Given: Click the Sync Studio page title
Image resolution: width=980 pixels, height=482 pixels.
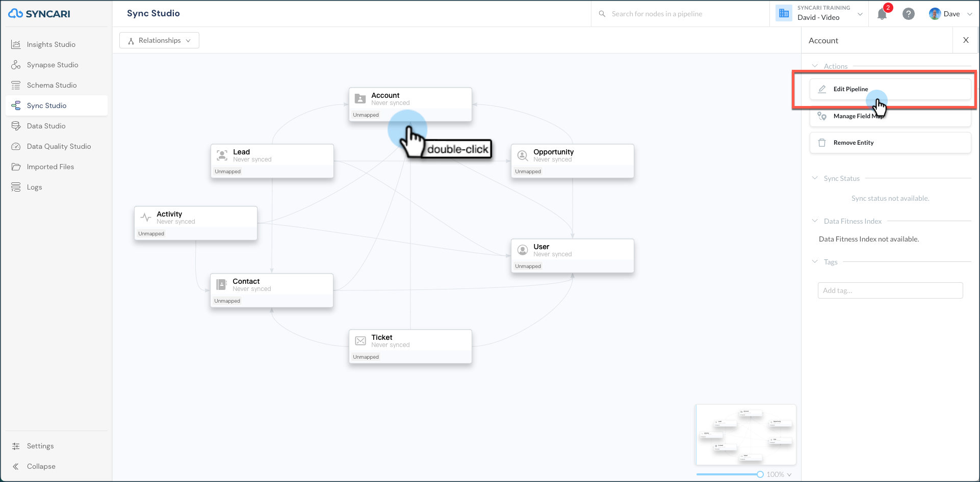Looking at the screenshot, I should coord(153,13).
